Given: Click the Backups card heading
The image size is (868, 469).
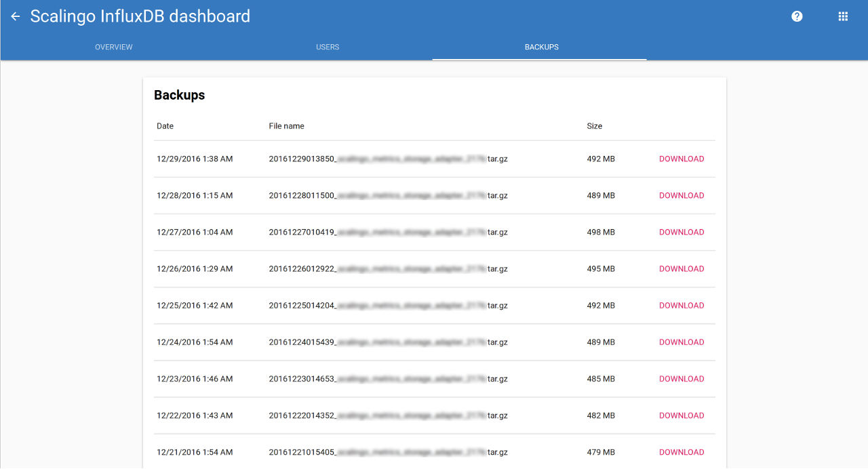Looking at the screenshot, I should pos(180,95).
